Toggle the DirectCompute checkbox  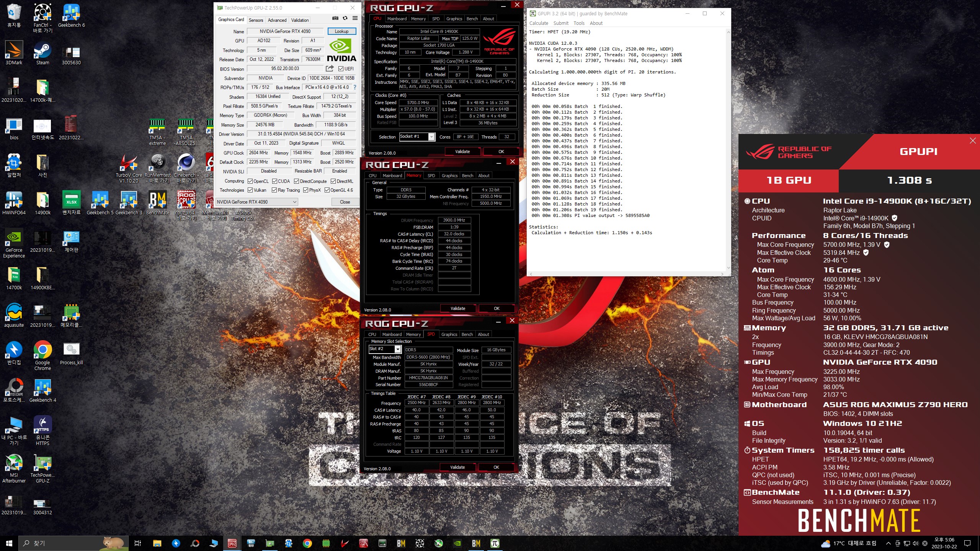click(x=296, y=181)
